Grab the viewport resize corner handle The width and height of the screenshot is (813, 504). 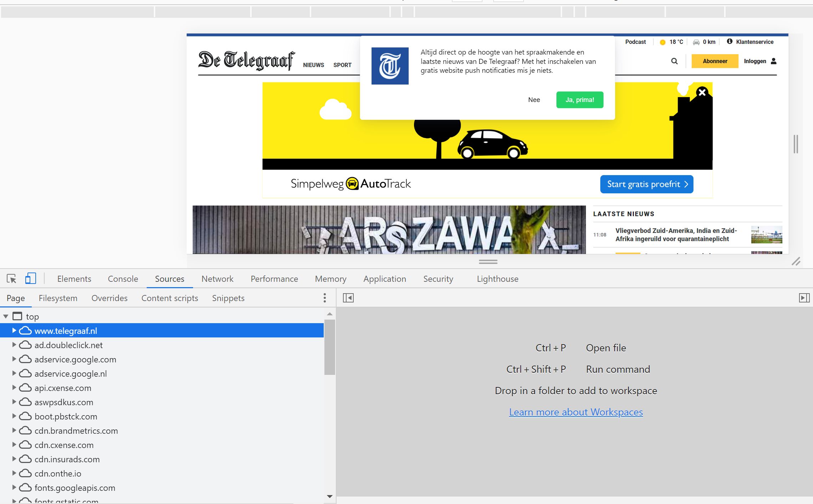(796, 261)
